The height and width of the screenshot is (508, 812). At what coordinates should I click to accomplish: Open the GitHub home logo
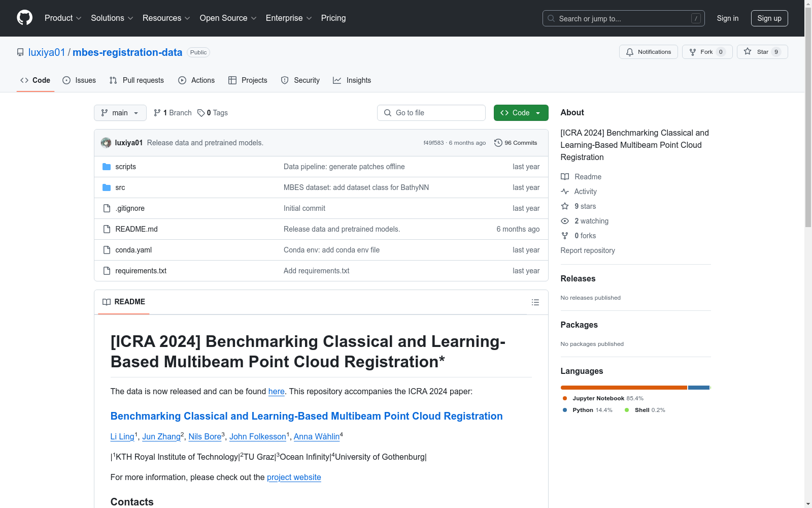[x=24, y=18]
